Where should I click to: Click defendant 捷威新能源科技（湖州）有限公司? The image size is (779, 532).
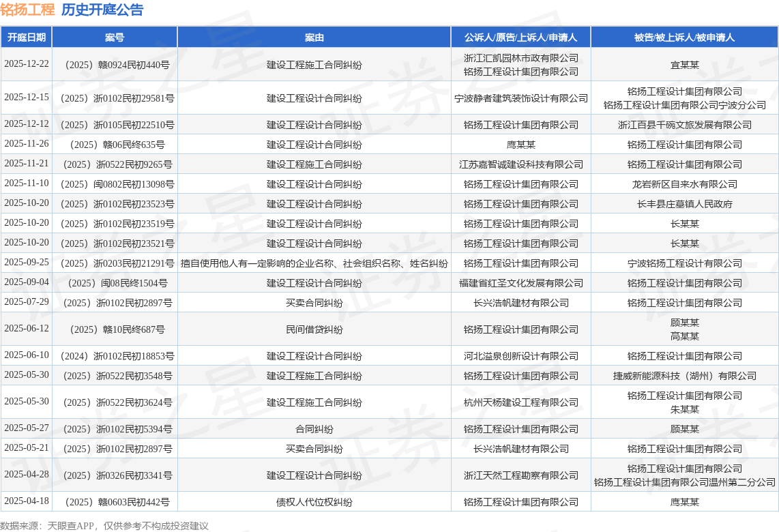pos(685,376)
